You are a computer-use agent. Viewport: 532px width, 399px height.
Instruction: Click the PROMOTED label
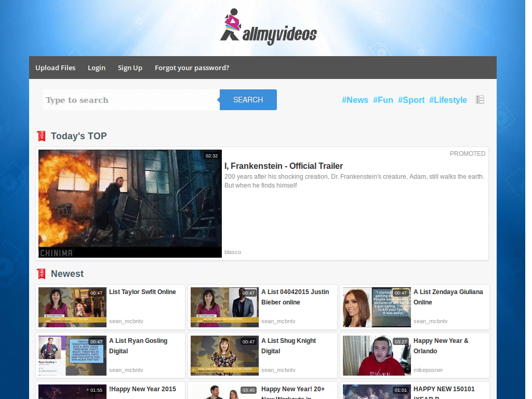(468, 154)
